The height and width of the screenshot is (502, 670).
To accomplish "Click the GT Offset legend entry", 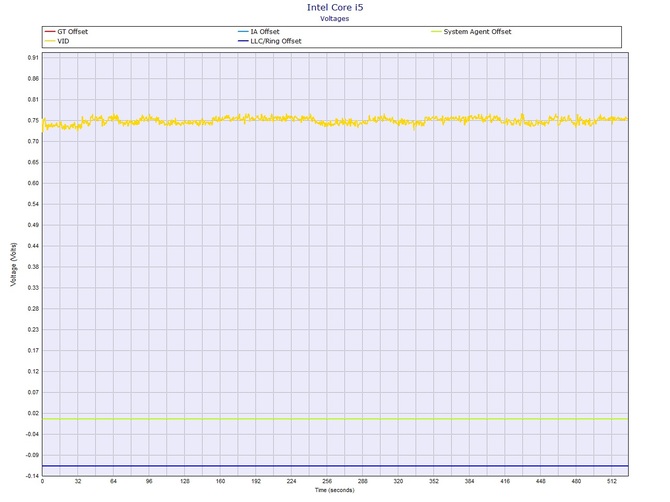I will [x=66, y=32].
